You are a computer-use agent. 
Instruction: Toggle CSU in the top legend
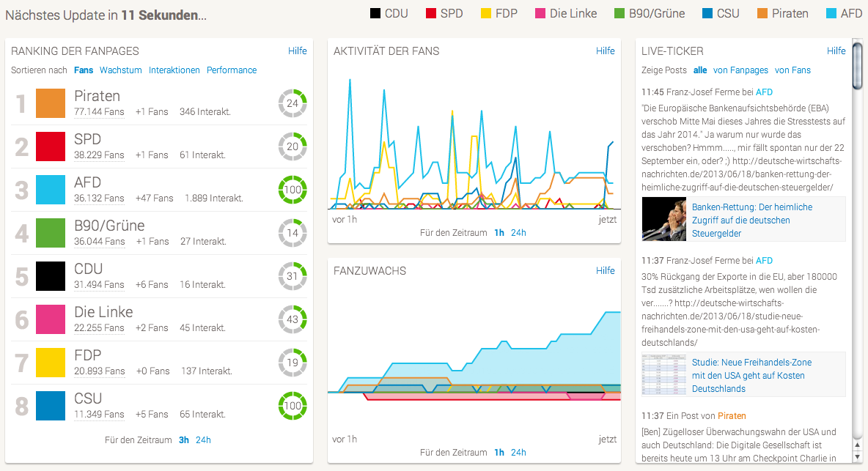point(721,13)
